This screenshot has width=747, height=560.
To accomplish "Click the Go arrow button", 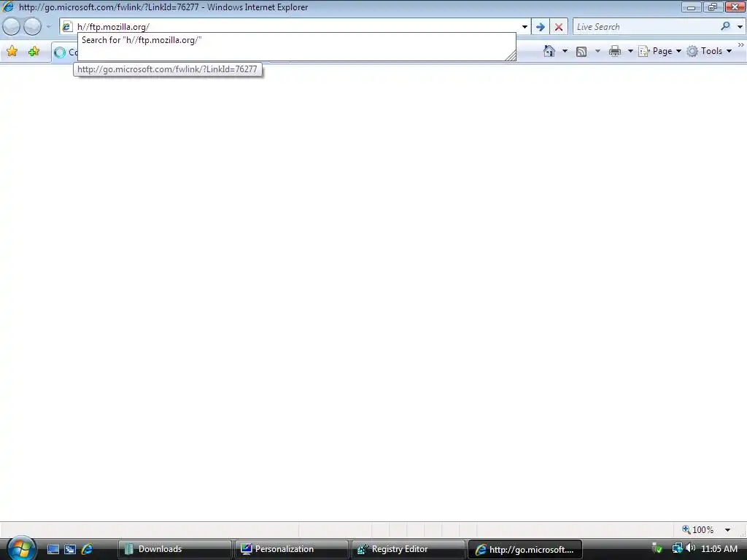I will click(x=541, y=27).
